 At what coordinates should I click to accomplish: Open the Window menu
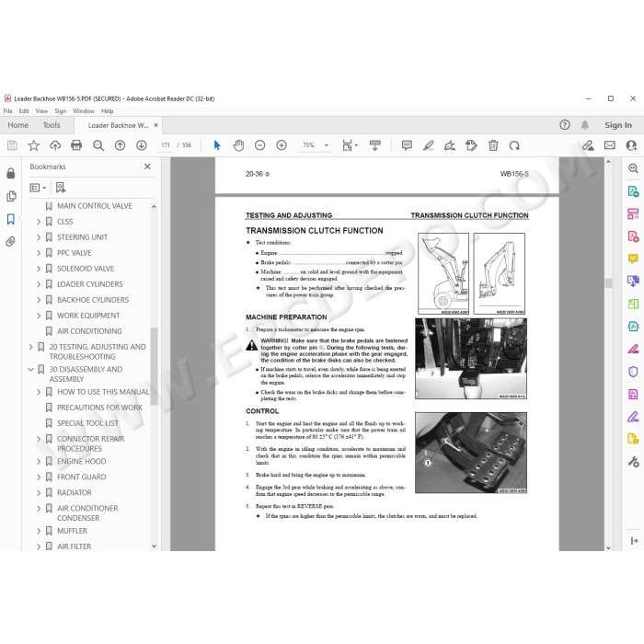click(84, 111)
